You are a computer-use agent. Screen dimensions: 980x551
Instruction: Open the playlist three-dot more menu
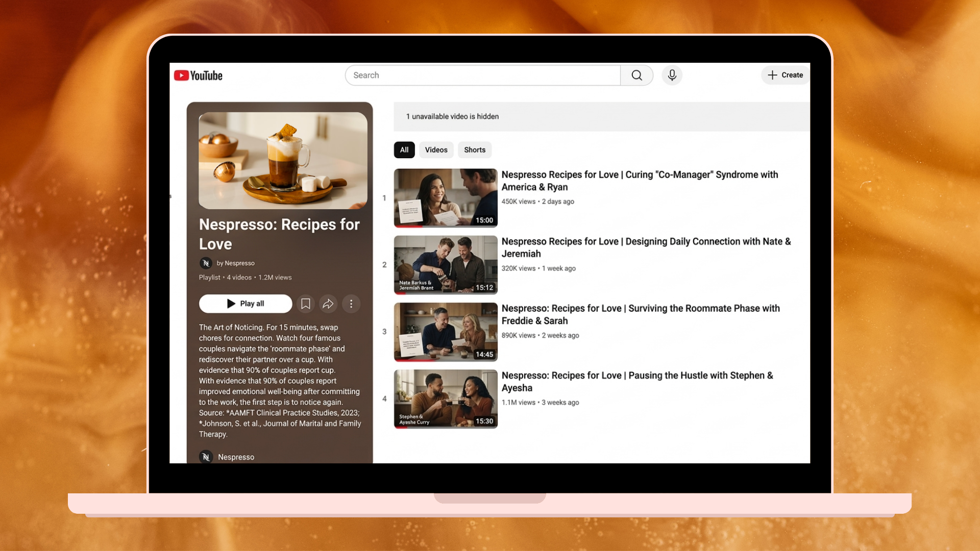point(351,304)
